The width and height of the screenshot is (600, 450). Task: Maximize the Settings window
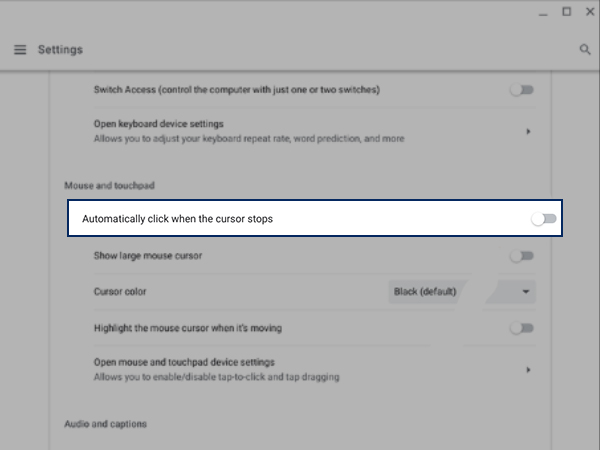click(x=566, y=12)
